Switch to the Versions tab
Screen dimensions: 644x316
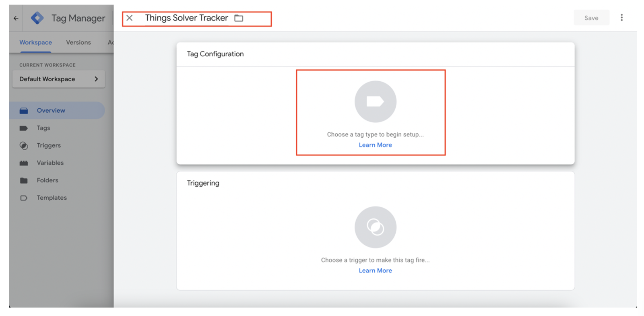coord(78,42)
